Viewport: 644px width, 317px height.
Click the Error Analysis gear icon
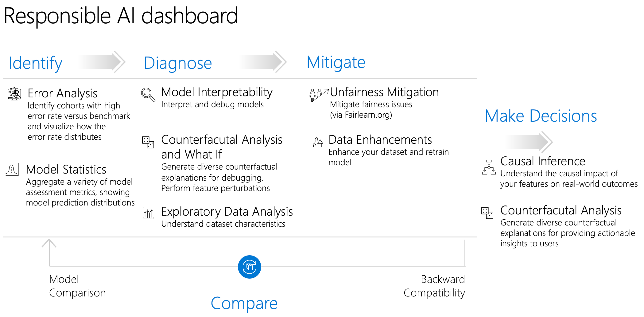click(x=14, y=93)
